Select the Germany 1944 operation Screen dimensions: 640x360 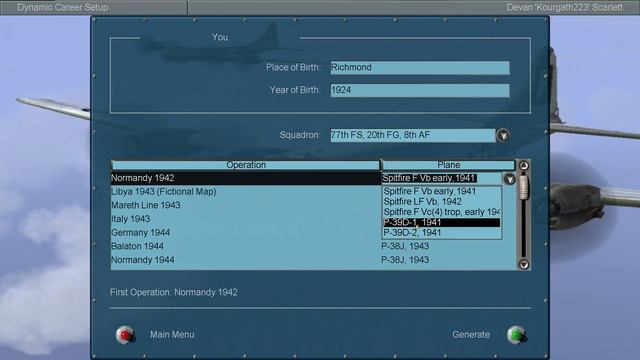140,233
